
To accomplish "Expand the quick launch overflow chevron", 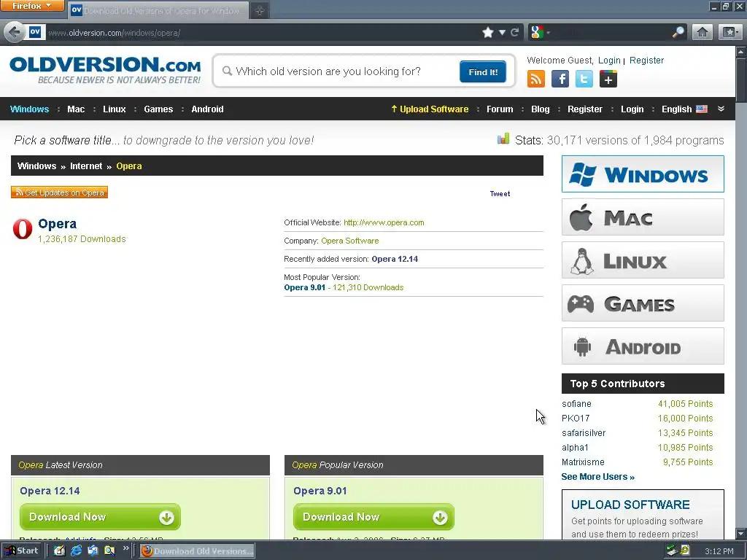I will point(125,548).
